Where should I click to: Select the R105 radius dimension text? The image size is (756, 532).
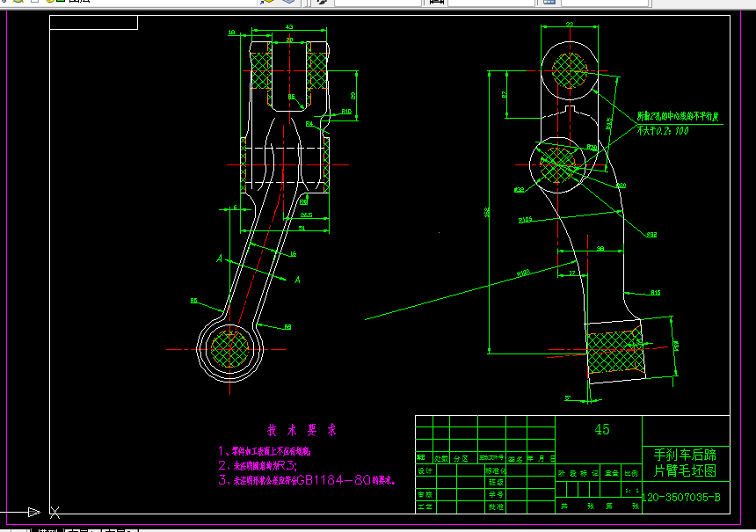coord(525,220)
